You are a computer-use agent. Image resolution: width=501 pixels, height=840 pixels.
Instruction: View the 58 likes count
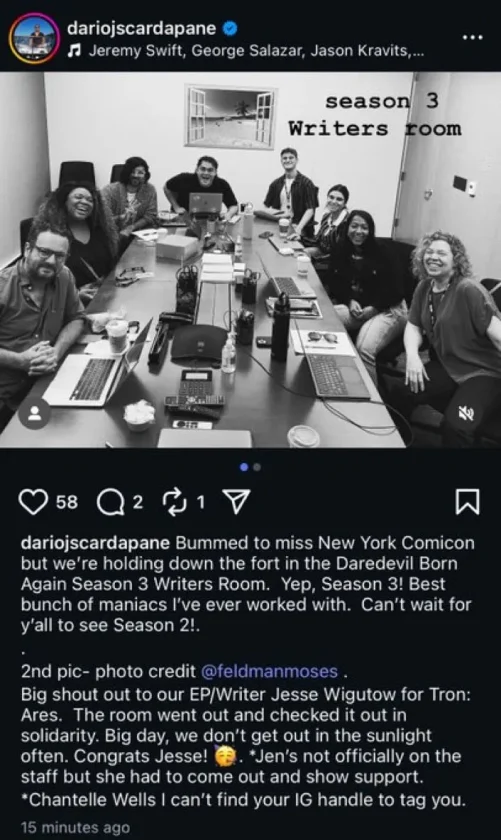67,502
